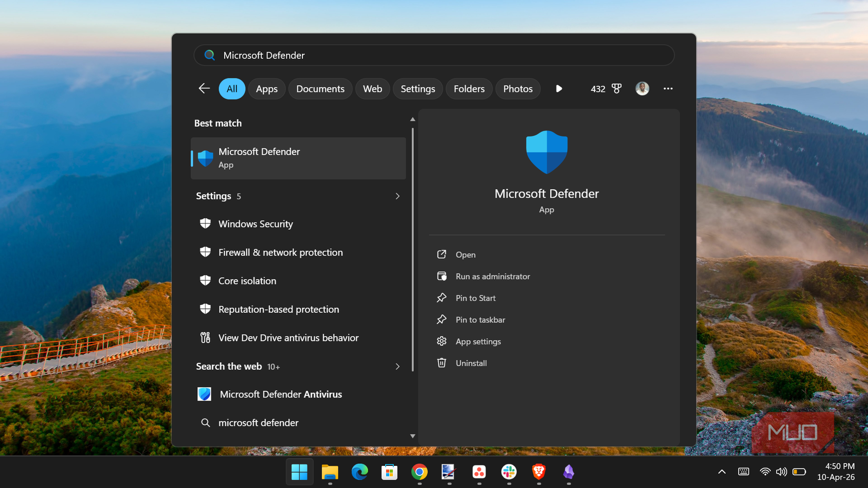Click the more options ellipsis icon
The image size is (868, 488).
[668, 88]
